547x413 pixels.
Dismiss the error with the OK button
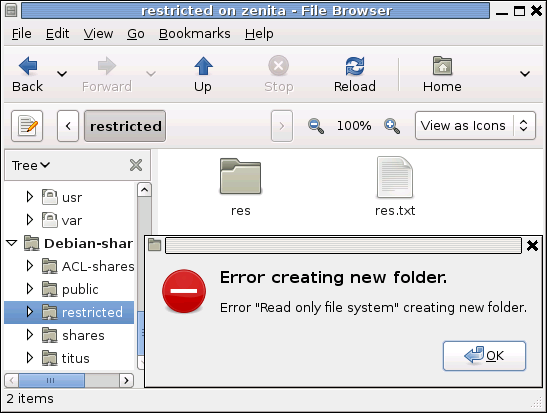coord(484,356)
